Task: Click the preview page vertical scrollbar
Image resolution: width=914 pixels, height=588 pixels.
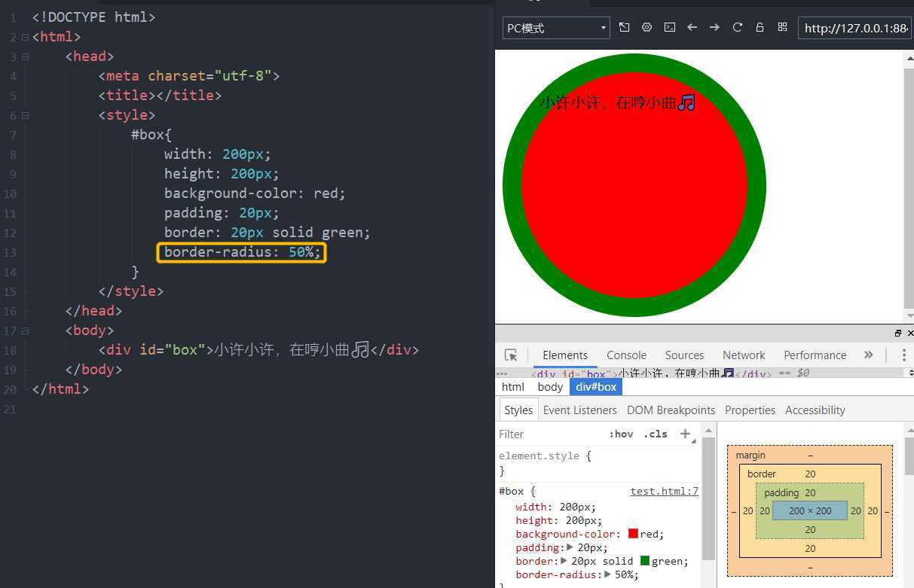Action: 909,187
